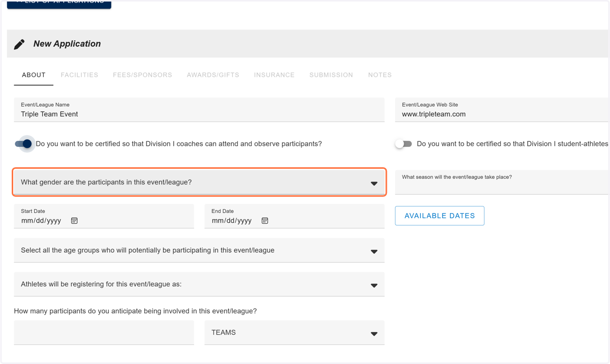
Task: Open the SUBMISSION tab
Action: pos(331,75)
